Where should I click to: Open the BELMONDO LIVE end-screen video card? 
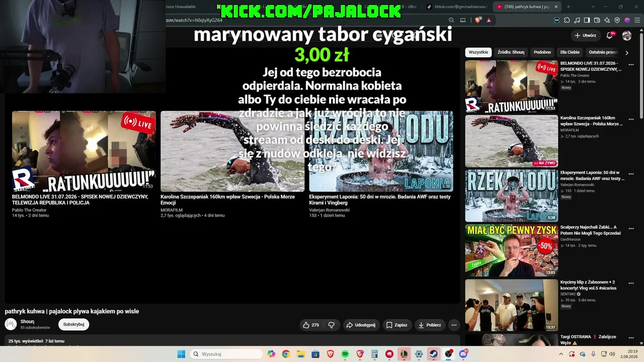point(84,151)
